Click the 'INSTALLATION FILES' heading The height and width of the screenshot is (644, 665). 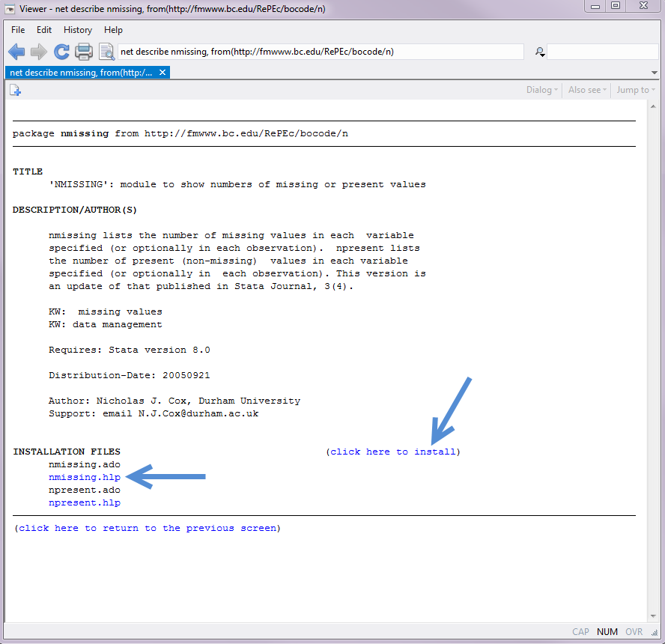pos(67,452)
